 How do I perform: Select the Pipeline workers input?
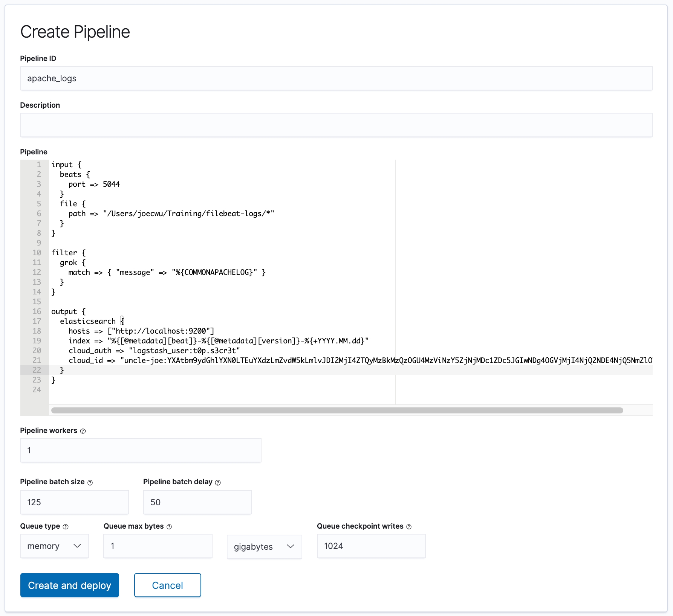click(x=141, y=450)
